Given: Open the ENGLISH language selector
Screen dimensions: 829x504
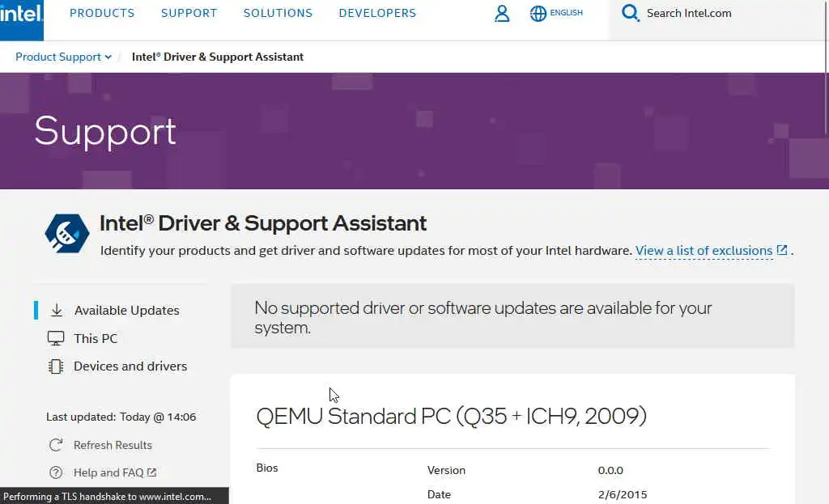Looking at the screenshot, I should [x=566, y=14].
